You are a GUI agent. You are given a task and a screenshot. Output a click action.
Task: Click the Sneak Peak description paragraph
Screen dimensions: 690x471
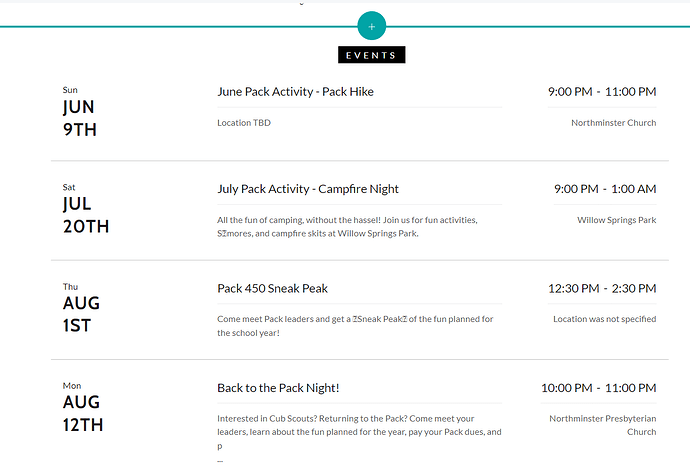[355, 326]
